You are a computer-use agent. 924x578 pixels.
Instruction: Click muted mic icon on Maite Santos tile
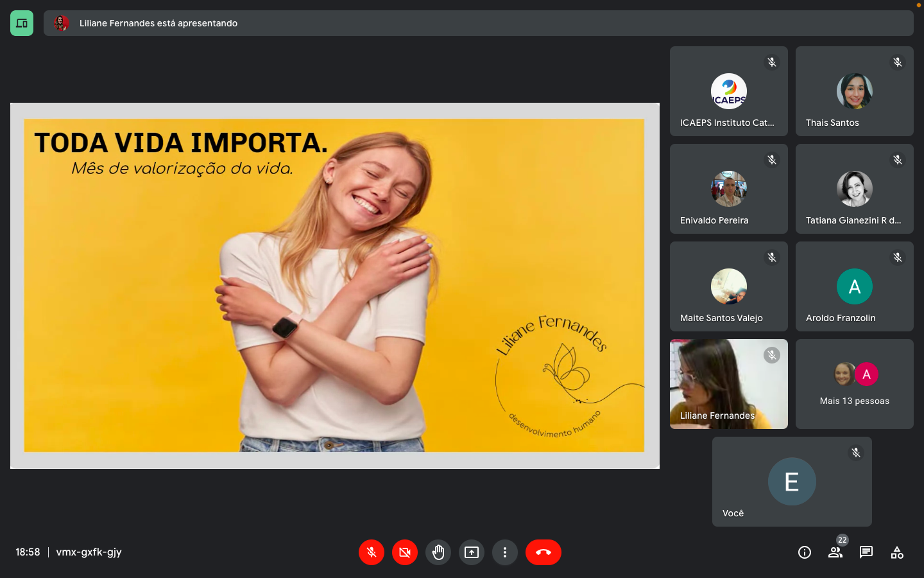click(x=772, y=258)
